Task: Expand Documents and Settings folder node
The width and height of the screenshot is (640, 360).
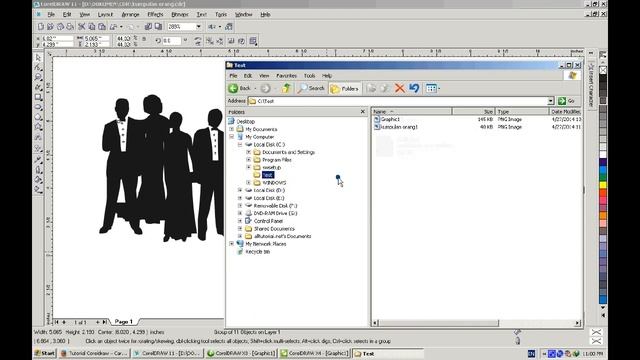Action: (x=248, y=152)
